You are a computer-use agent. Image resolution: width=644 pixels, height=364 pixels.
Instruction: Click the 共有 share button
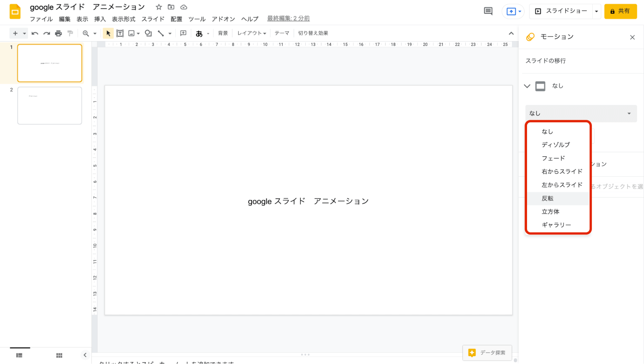tap(620, 11)
